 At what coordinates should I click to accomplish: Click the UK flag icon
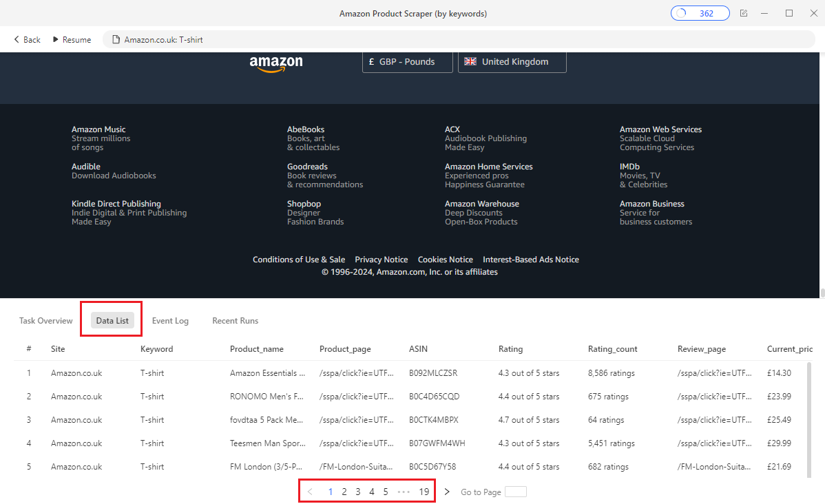coord(470,61)
